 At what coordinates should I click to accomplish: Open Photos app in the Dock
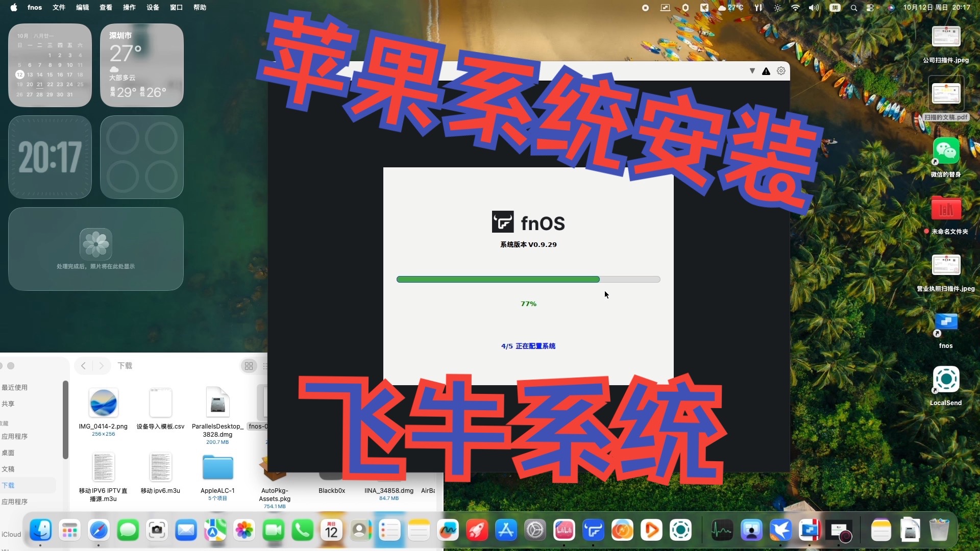pos(244,531)
